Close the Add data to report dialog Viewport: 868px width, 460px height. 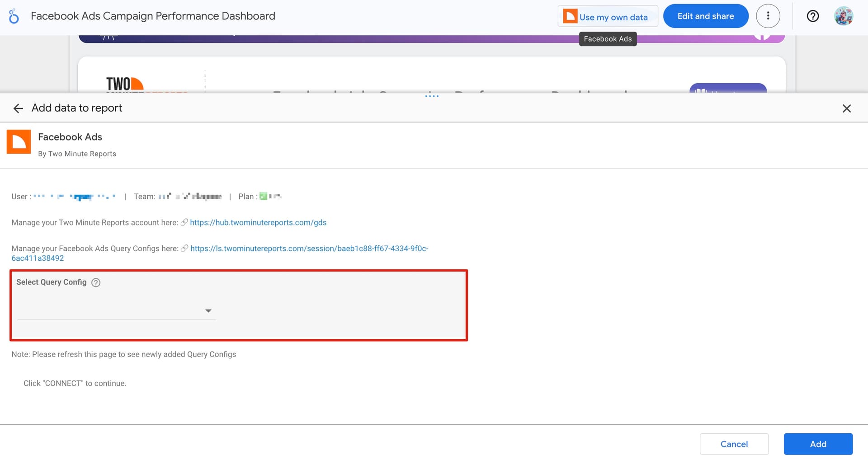click(x=847, y=108)
